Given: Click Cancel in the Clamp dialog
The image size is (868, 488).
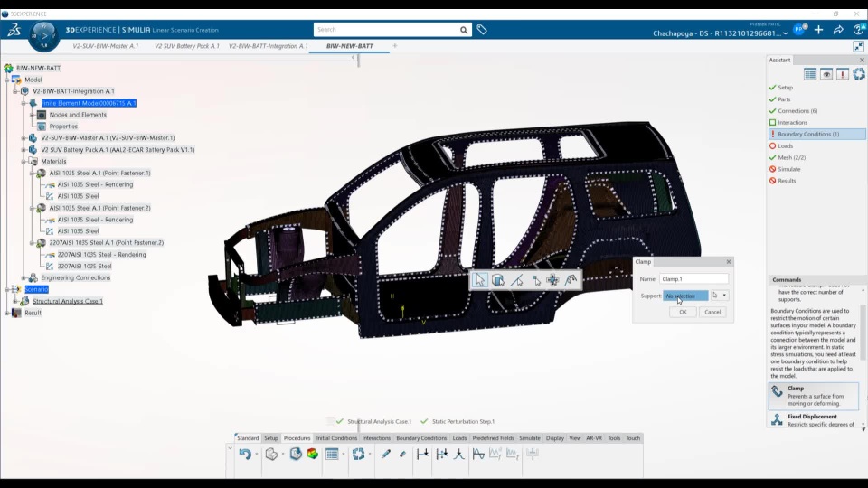Looking at the screenshot, I should pos(712,312).
